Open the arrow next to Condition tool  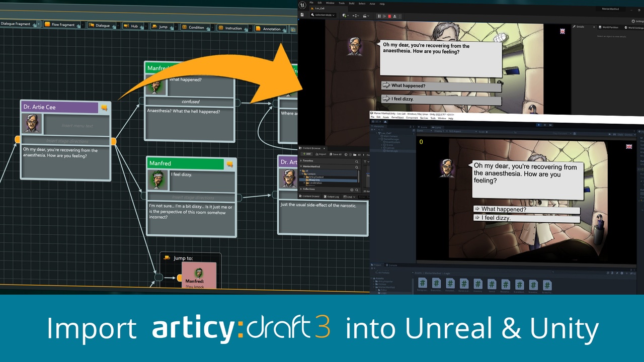211,28
